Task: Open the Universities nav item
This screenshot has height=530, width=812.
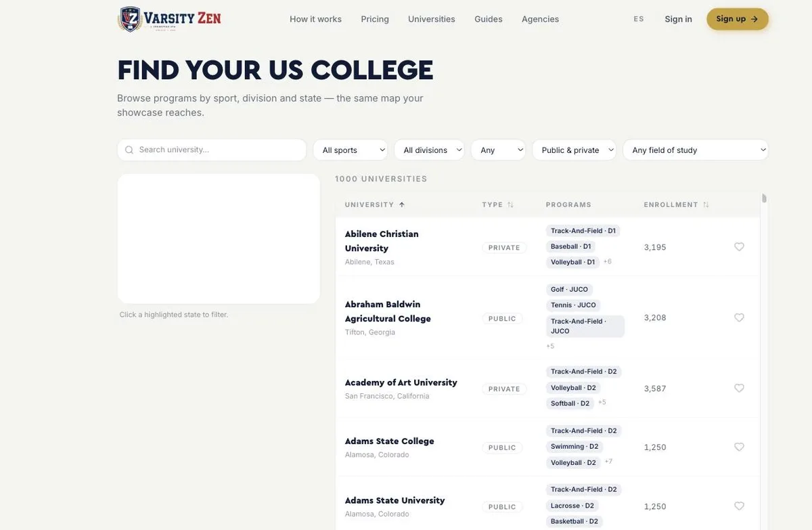Action: [x=432, y=19]
